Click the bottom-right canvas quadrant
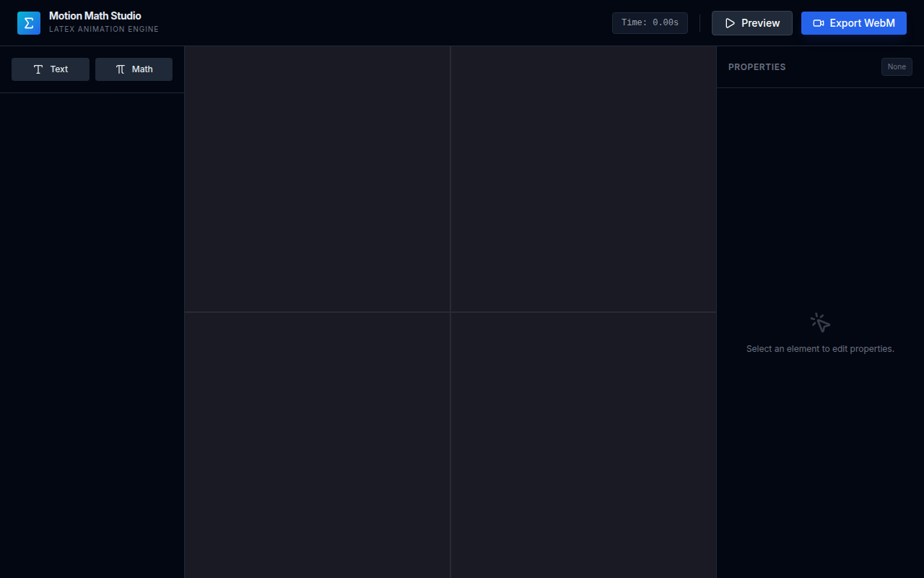This screenshot has width=924, height=578. pyautogui.click(x=583, y=445)
